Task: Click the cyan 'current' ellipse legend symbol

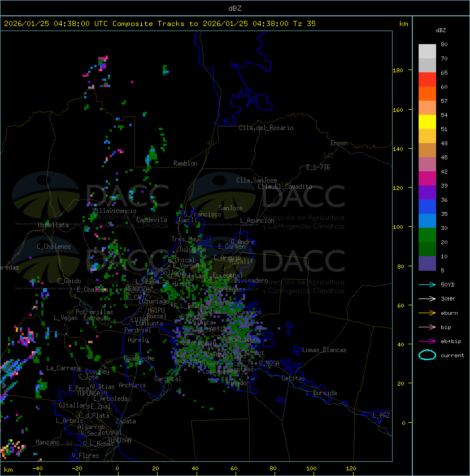Action: (x=427, y=355)
